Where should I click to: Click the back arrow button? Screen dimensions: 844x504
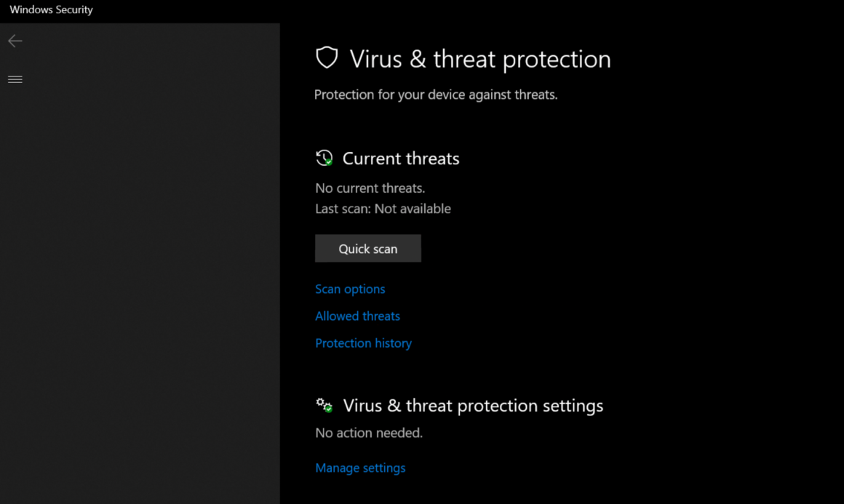click(x=15, y=41)
